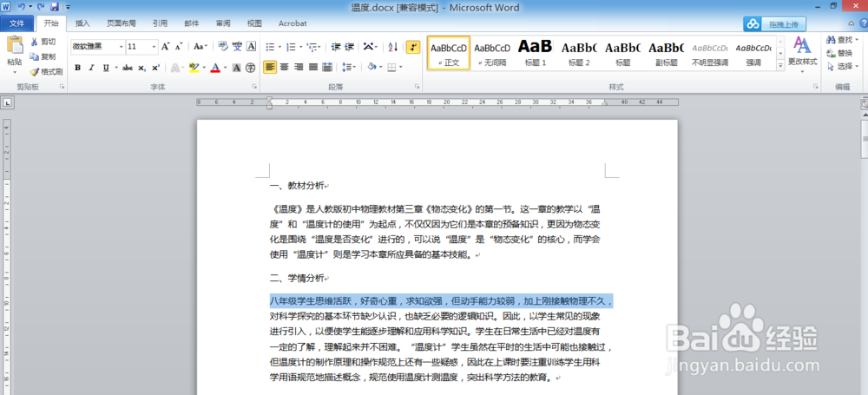Switch to 插入 (Insert) tab

point(82,23)
